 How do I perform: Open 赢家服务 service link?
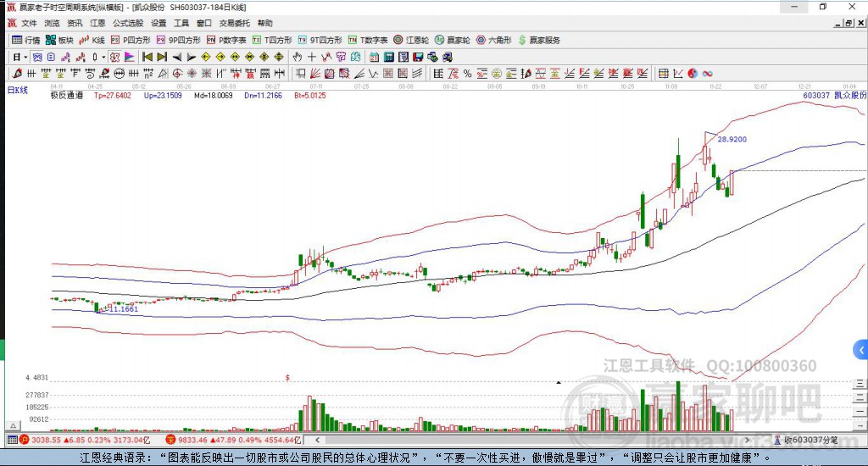[539, 40]
